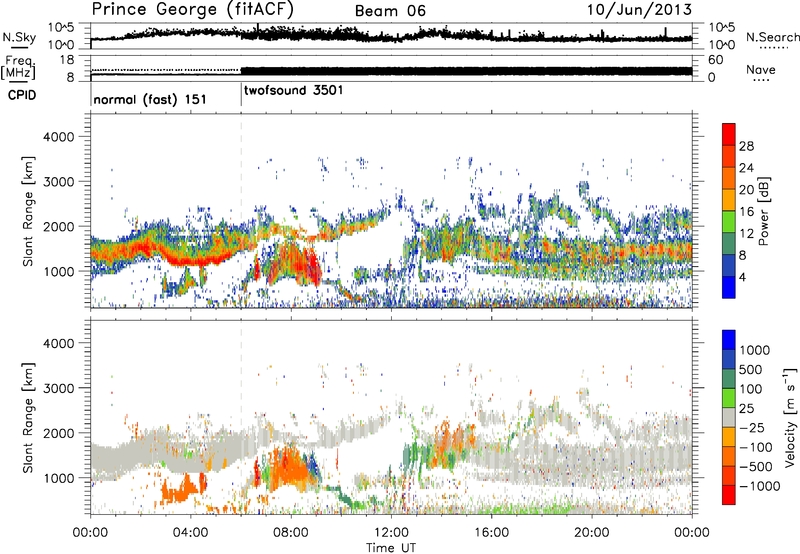Select the 'Freq. [MHz]' axis label

[19, 67]
